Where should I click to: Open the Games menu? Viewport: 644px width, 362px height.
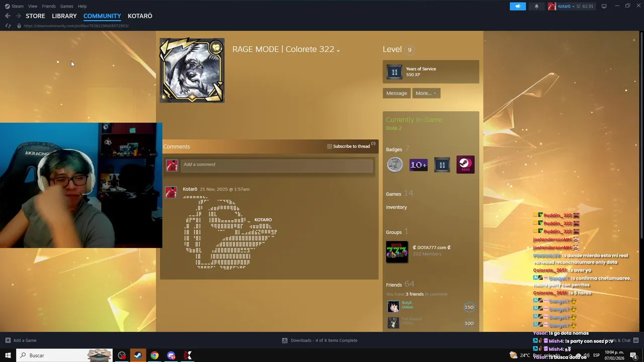click(66, 6)
